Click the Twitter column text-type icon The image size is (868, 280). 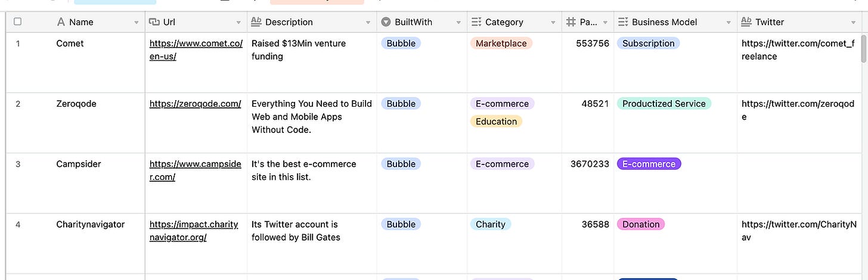tap(746, 22)
